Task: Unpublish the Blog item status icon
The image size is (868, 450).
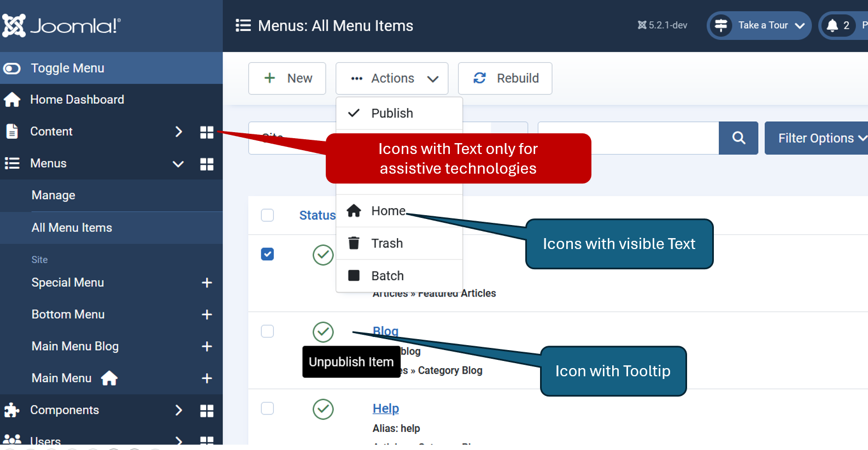Action: click(323, 331)
